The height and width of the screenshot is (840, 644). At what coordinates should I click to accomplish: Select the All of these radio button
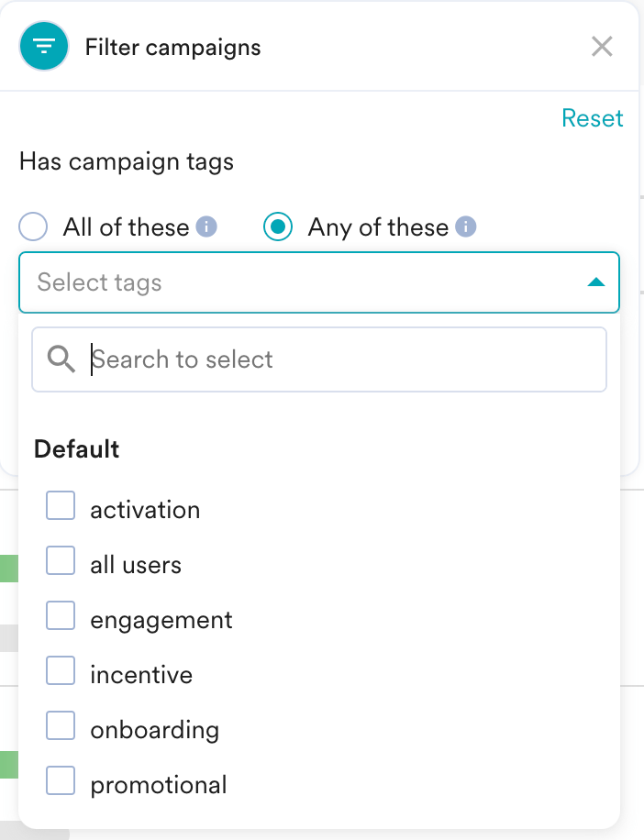point(33,227)
